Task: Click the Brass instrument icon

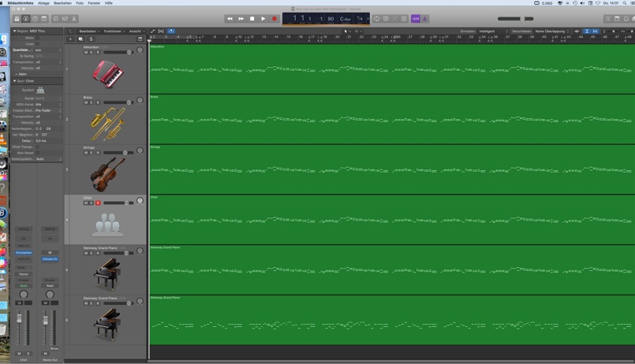Action: tap(108, 124)
